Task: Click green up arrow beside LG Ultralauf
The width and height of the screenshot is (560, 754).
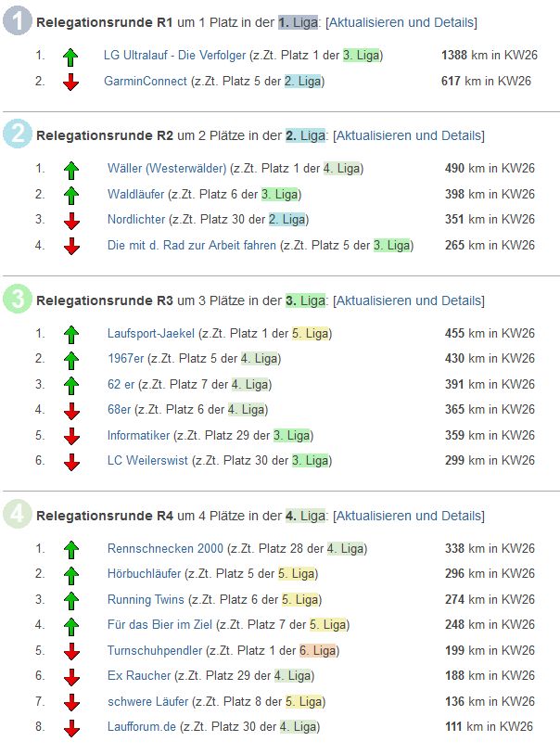Action: pyautogui.click(x=71, y=56)
